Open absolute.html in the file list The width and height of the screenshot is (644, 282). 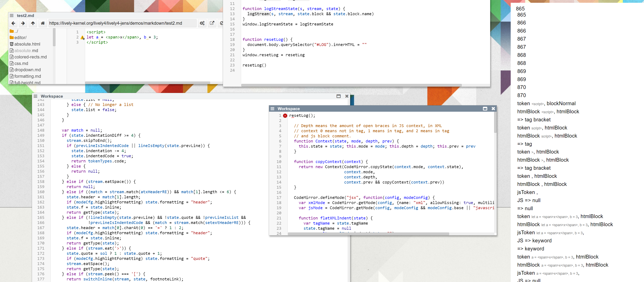[27, 44]
